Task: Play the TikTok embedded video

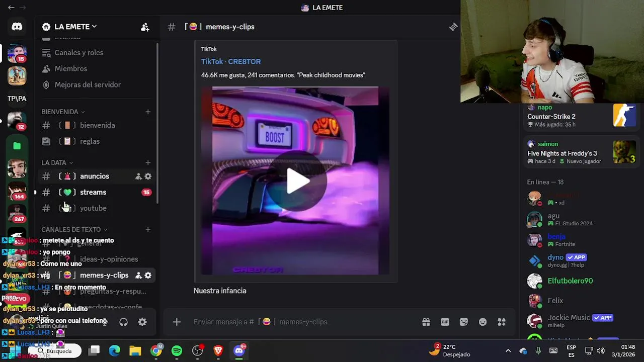Action: coord(297,181)
